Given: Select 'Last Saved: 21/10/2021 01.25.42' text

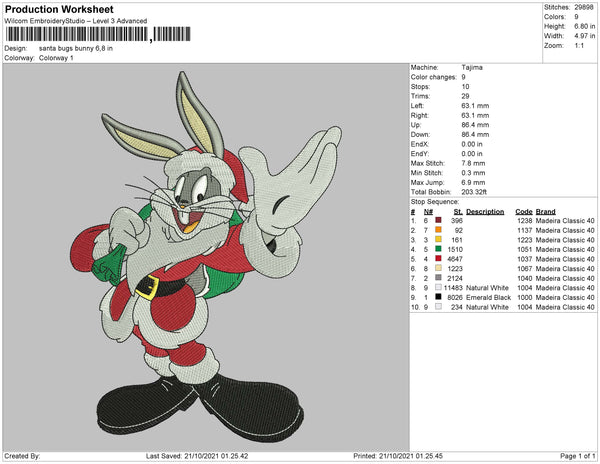Looking at the screenshot, I should (197, 456).
